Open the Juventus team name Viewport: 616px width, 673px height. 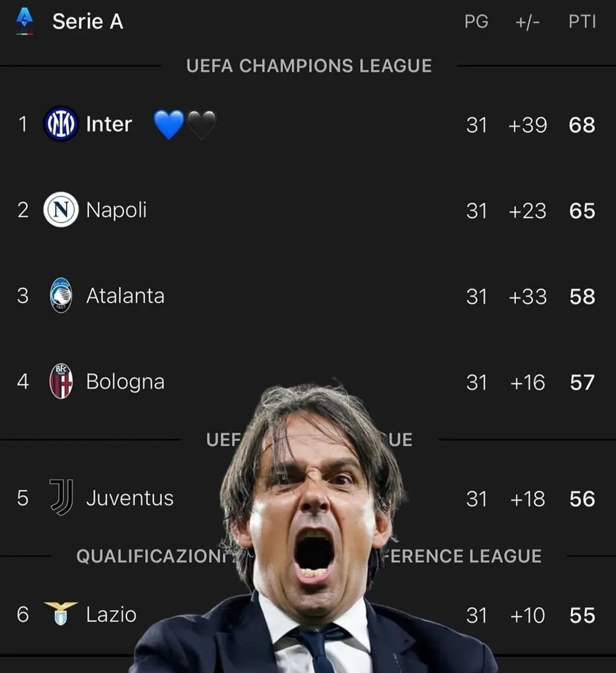tap(130, 498)
